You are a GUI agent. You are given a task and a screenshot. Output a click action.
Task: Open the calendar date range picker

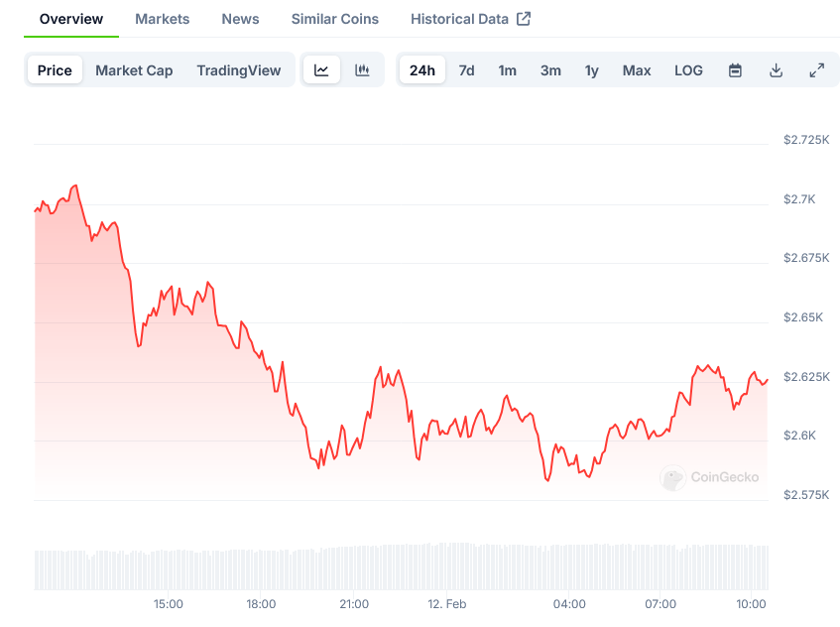pos(735,70)
